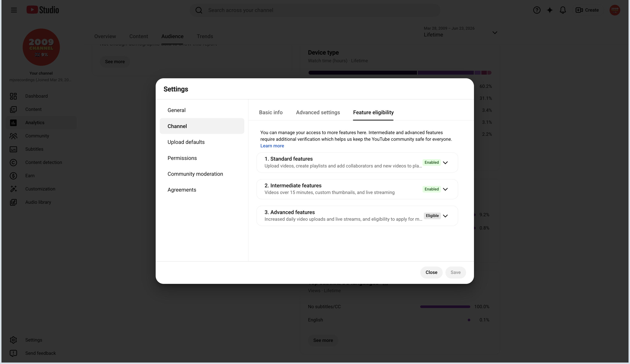Open the notifications bell

[x=563, y=10]
